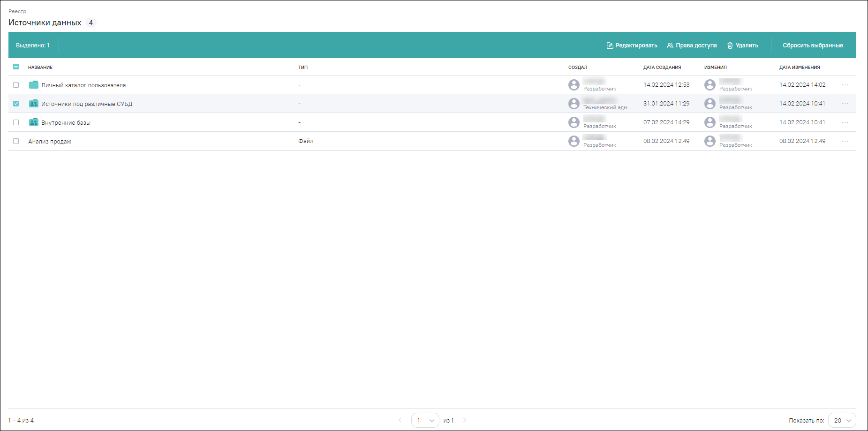Click the 1 – 4 из 4 record counter

tap(21, 421)
